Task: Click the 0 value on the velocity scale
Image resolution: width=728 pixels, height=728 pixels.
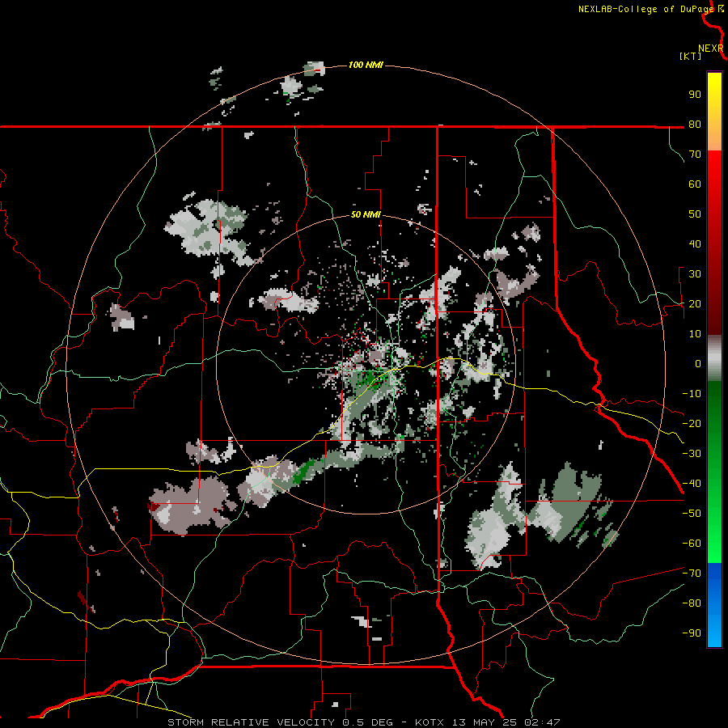Action: (698, 364)
